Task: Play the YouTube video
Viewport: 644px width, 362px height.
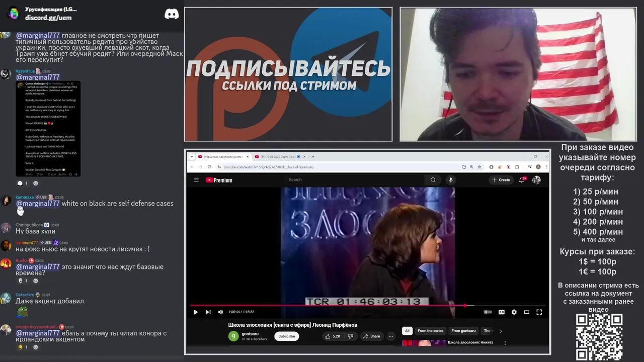Action: coord(196,312)
